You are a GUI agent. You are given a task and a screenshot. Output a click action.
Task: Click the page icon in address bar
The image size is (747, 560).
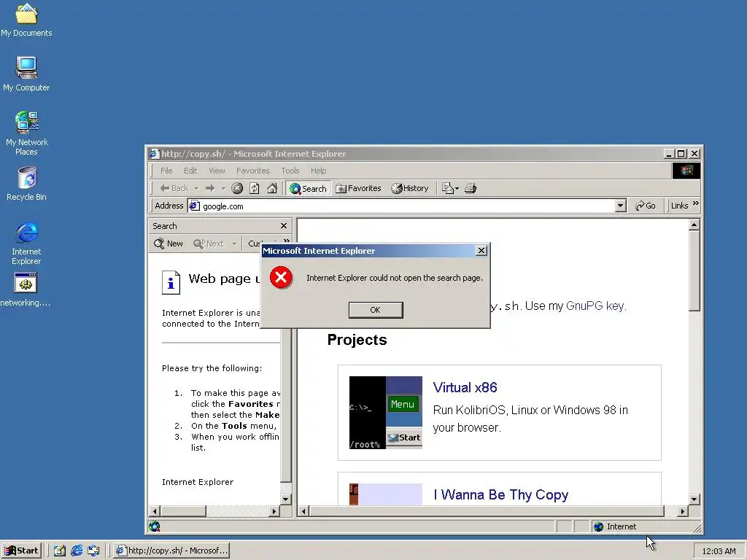coord(194,206)
